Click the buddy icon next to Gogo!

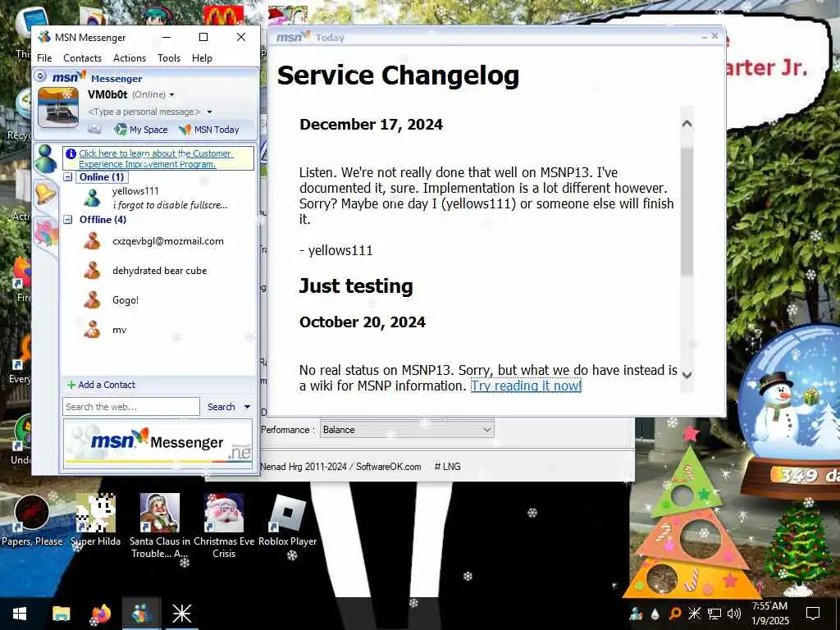(x=92, y=300)
